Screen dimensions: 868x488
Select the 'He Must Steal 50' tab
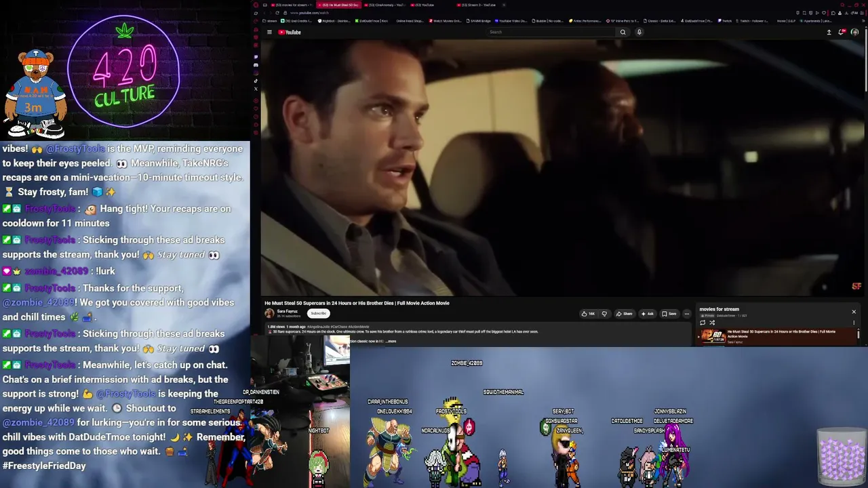pos(338,5)
